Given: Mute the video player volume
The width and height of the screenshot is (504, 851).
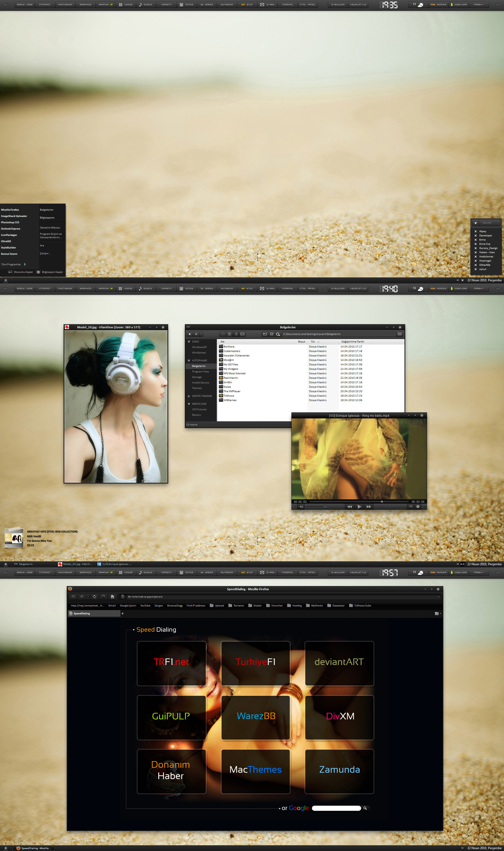Looking at the screenshot, I should tap(301, 506).
